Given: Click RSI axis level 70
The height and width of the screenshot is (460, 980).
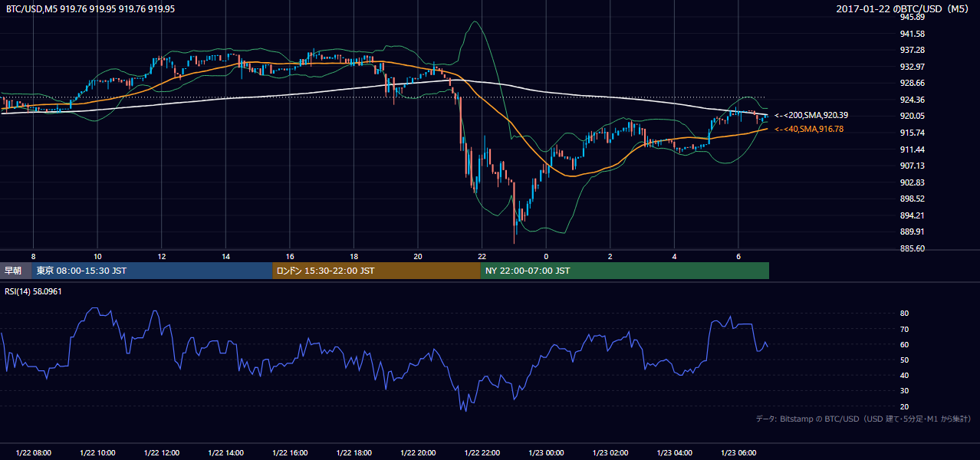Looking at the screenshot, I should point(905,329).
